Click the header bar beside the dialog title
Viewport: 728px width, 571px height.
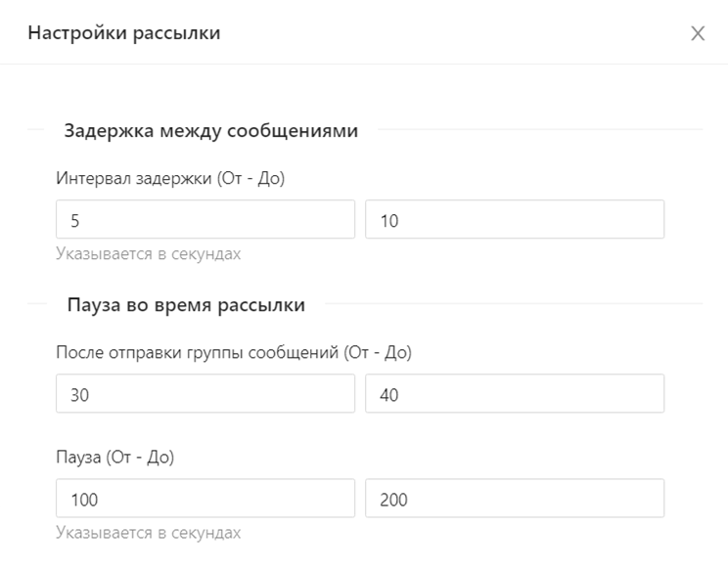(440, 33)
